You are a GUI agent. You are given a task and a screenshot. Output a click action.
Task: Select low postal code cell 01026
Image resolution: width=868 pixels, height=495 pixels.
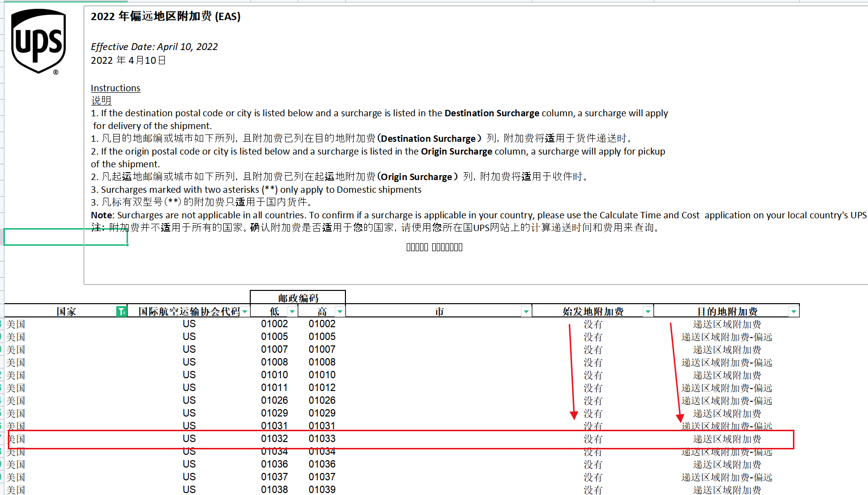(x=274, y=400)
